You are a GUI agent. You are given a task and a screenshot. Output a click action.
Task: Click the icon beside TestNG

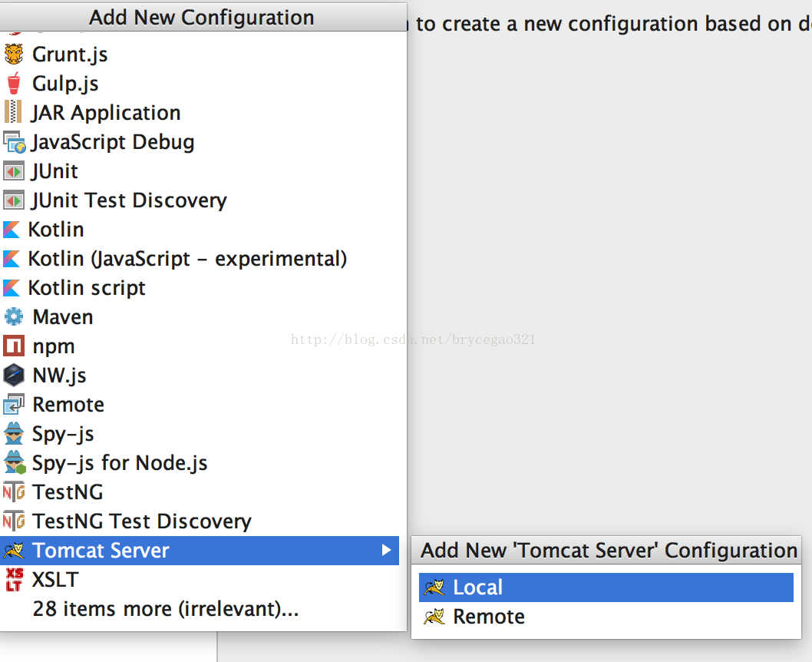click(x=14, y=492)
